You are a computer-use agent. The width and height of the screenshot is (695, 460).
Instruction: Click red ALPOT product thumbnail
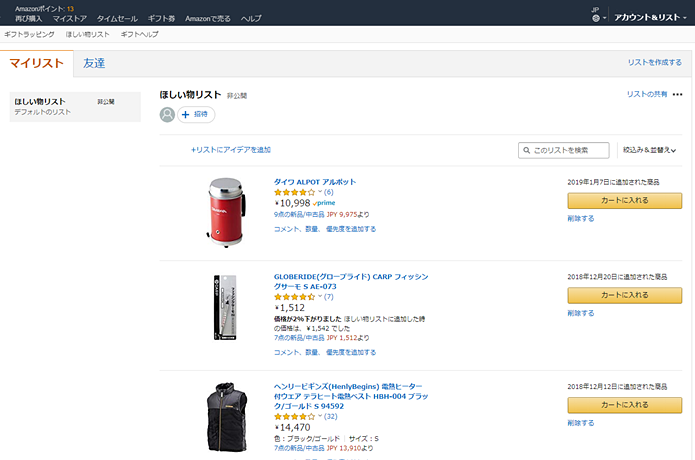226,212
